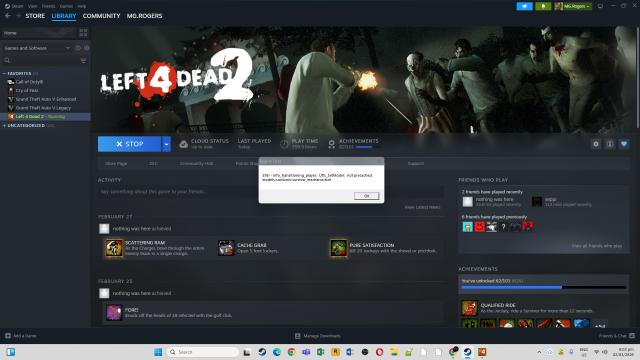Open the DLC link
Screen dimensions: 640x360
(153, 164)
